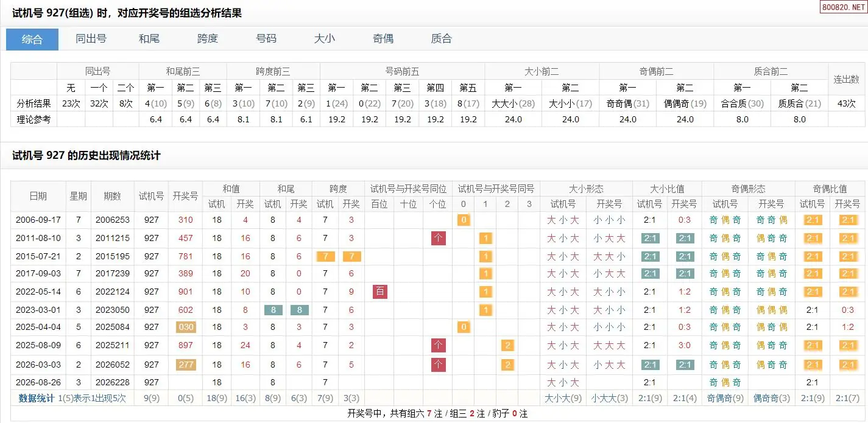Click draw number 781

(x=186, y=256)
